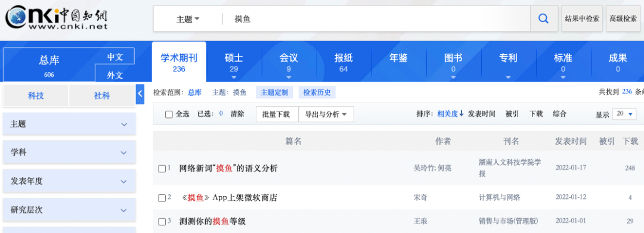Check the 全选 checkbox
This screenshot has height=233, width=644.
[169, 114]
